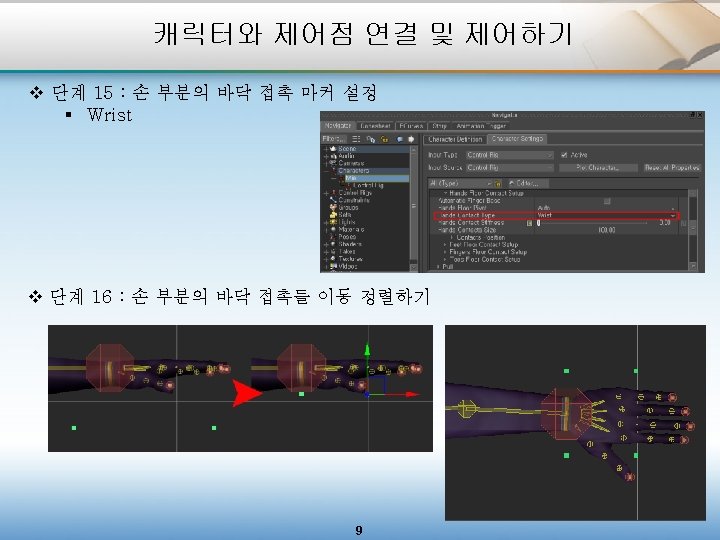Select the Poses node icon

pos(333,237)
